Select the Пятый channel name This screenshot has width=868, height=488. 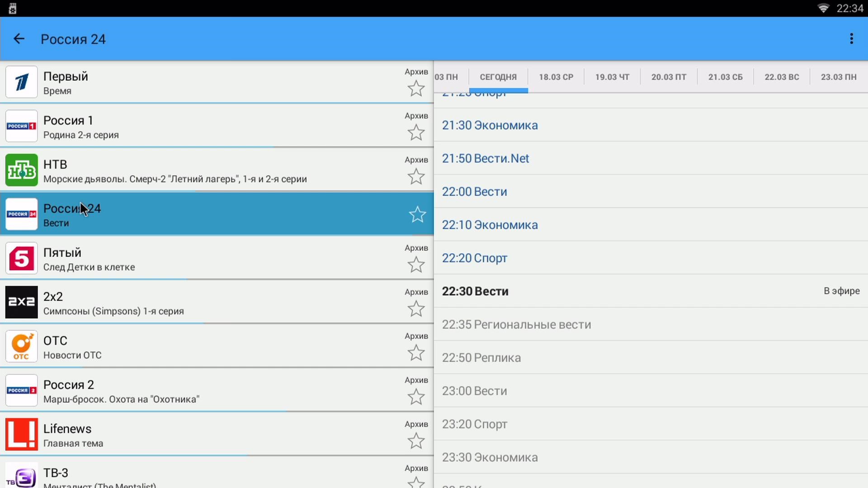point(62,253)
